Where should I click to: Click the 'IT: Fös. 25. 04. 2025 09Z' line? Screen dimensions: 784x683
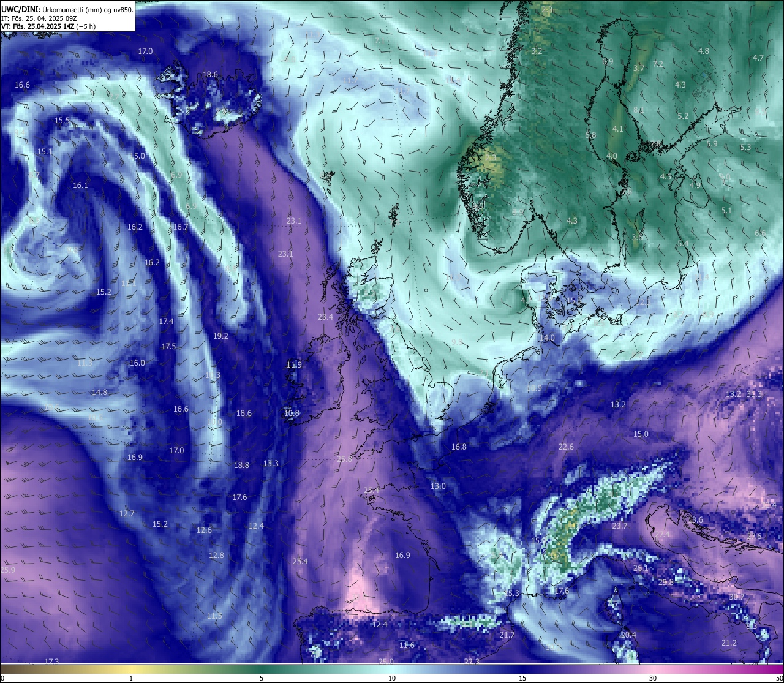point(39,18)
